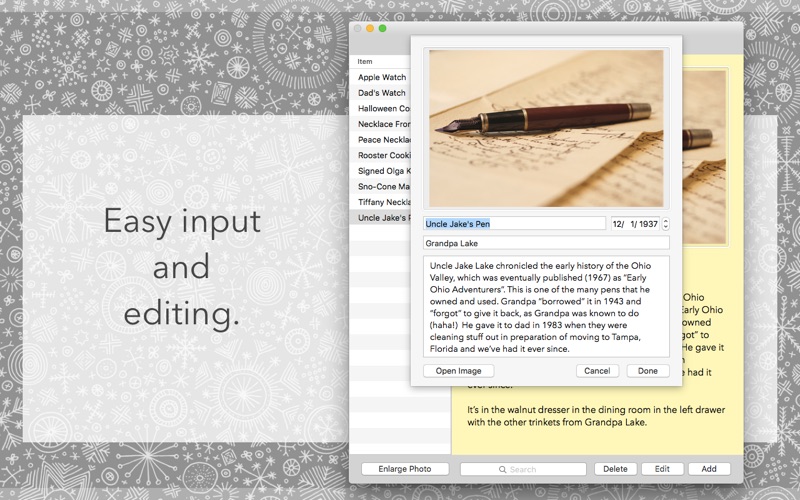This screenshot has height=500, width=800.
Task: Click the magnifying glass icon in the search field
Action: pos(503,469)
